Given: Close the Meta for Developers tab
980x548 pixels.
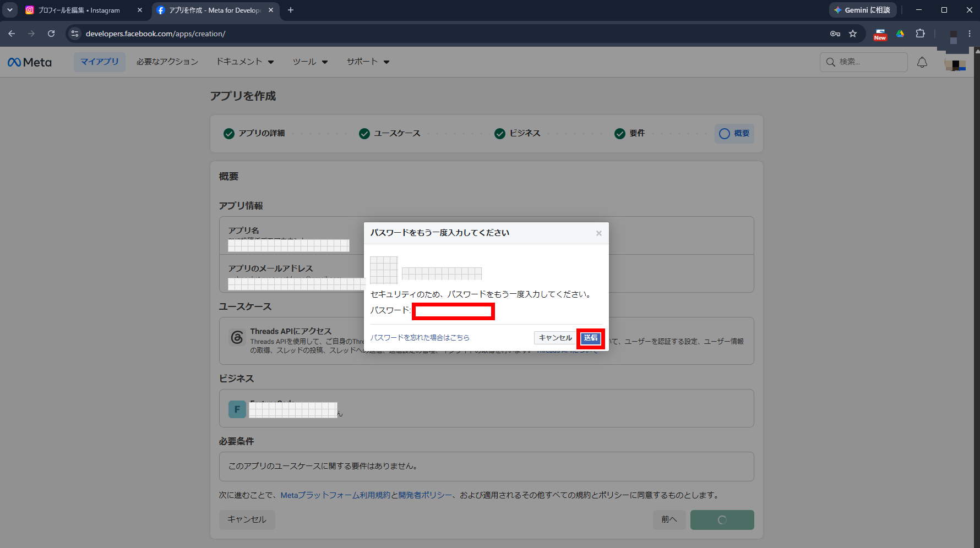Looking at the screenshot, I should pyautogui.click(x=271, y=10).
